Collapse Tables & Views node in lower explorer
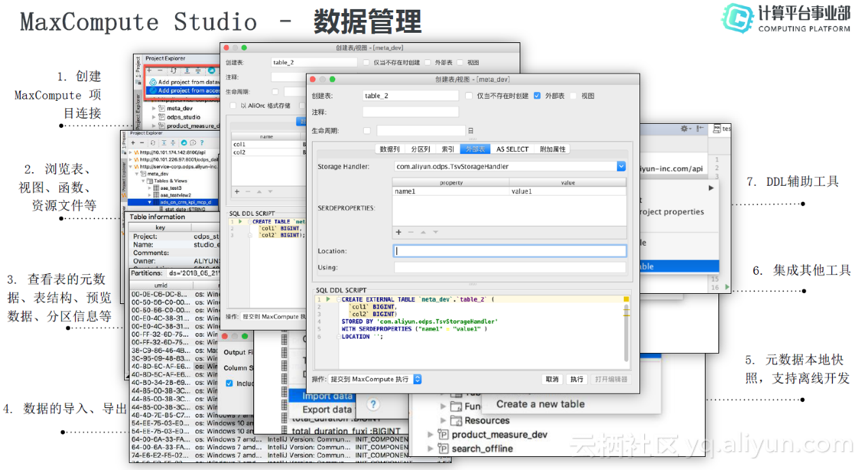This screenshot has width=865, height=470. point(143,180)
